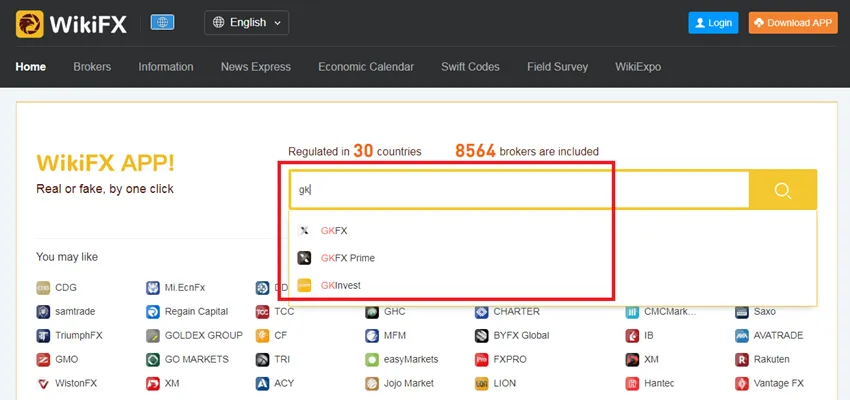This screenshot has height=400, width=850.
Task: Open the GO MARKETS broker link
Action: [x=197, y=359]
